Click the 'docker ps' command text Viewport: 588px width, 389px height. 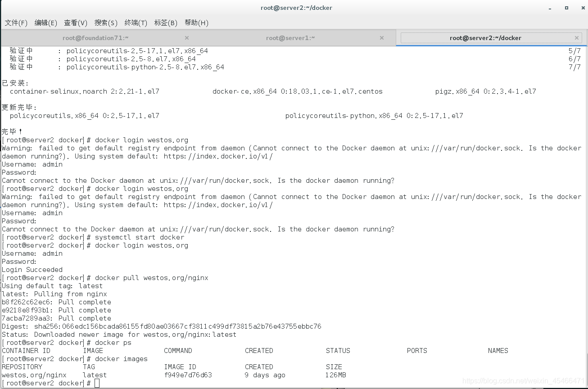click(113, 343)
